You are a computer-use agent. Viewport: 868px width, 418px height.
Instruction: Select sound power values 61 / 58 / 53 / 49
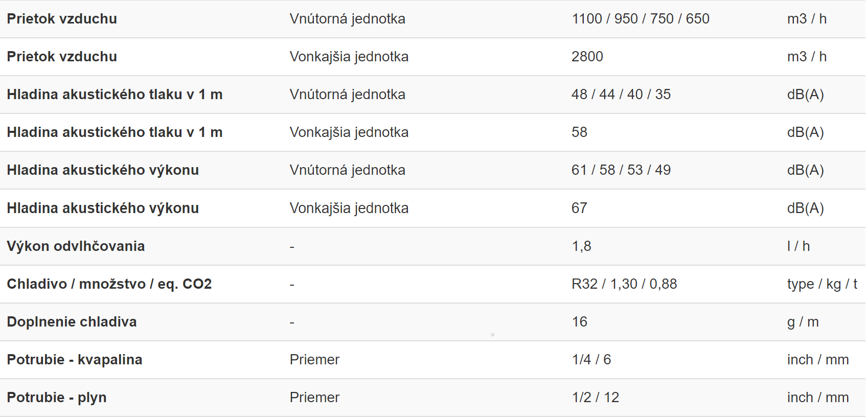tap(621, 170)
